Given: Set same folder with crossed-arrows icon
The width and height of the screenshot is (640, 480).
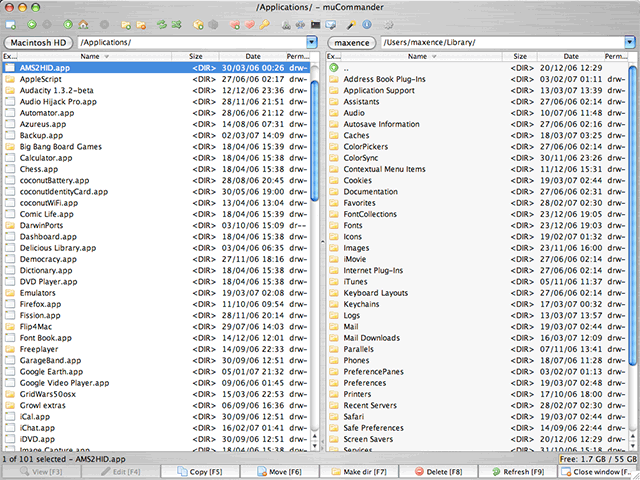Looking at the screenshot, I should 176,25.
